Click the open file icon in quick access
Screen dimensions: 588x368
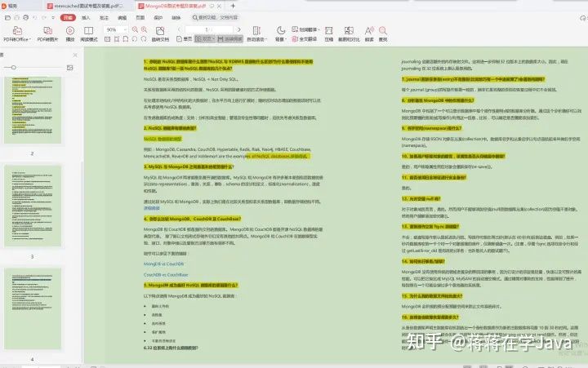pyautogui.click(x=7, y=18)
